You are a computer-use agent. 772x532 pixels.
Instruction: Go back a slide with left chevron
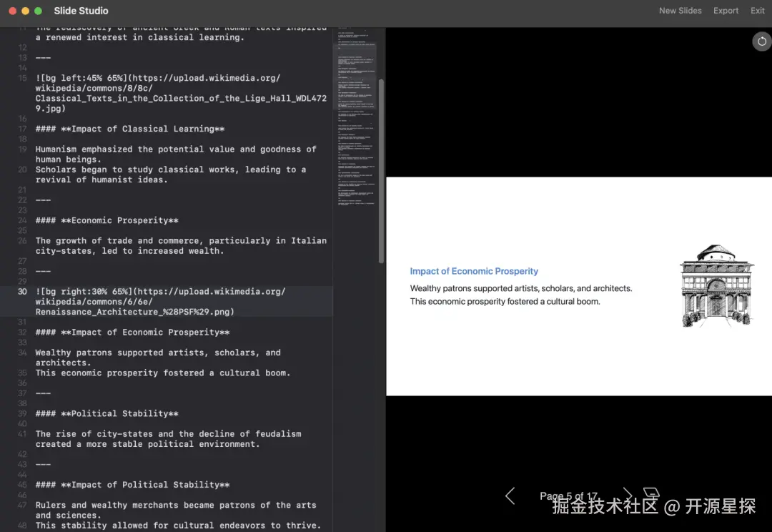(x=510, y=496)
